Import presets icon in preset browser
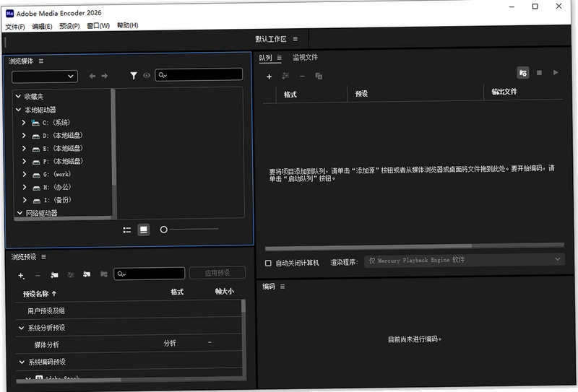This screenshot has width=578, height=392. click(x=87, y=274)
